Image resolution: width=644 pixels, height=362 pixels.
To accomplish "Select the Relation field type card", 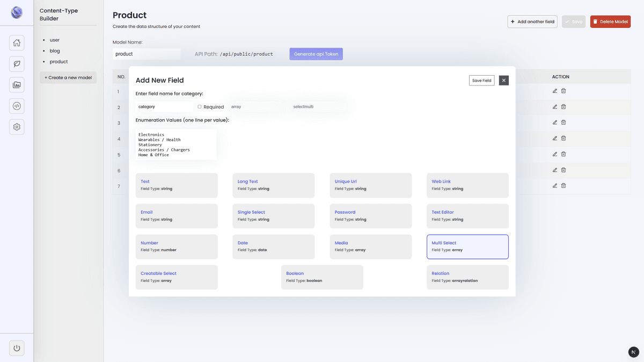I will [468, 277].
